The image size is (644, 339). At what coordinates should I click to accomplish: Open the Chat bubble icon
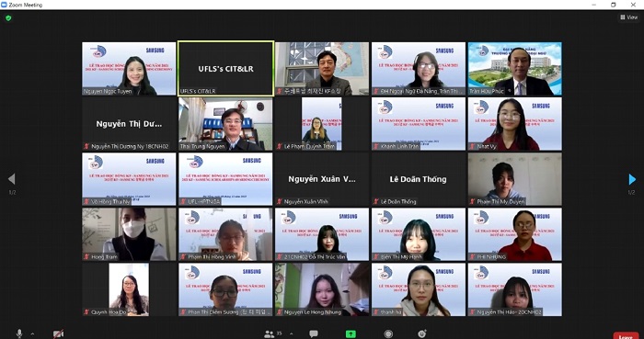314,334
